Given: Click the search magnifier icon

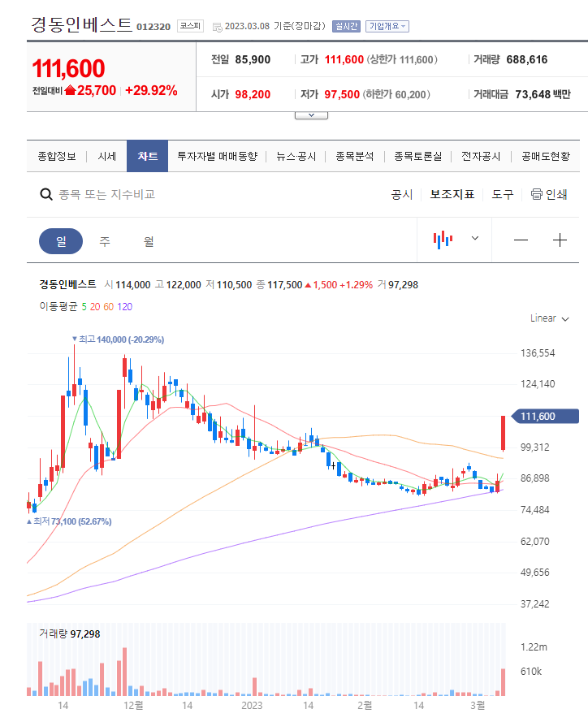Looking at the screenshot, I should [x=47, y=195].
